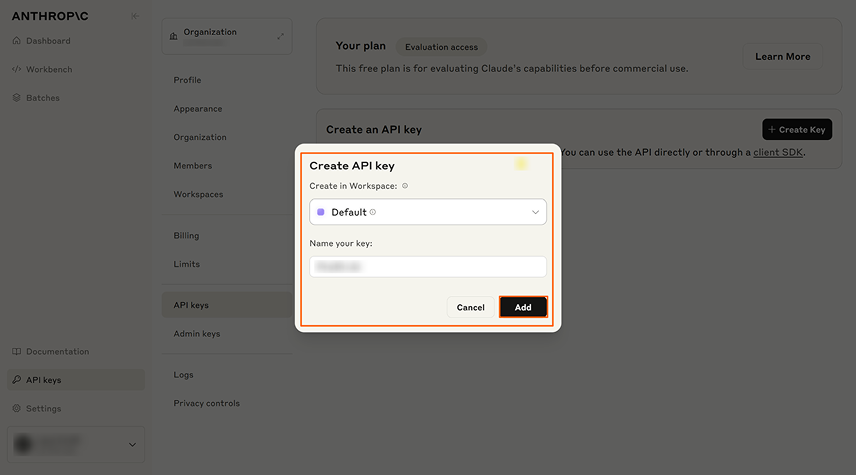Expand the Organization switcher arrows icon

click(280, 36)
